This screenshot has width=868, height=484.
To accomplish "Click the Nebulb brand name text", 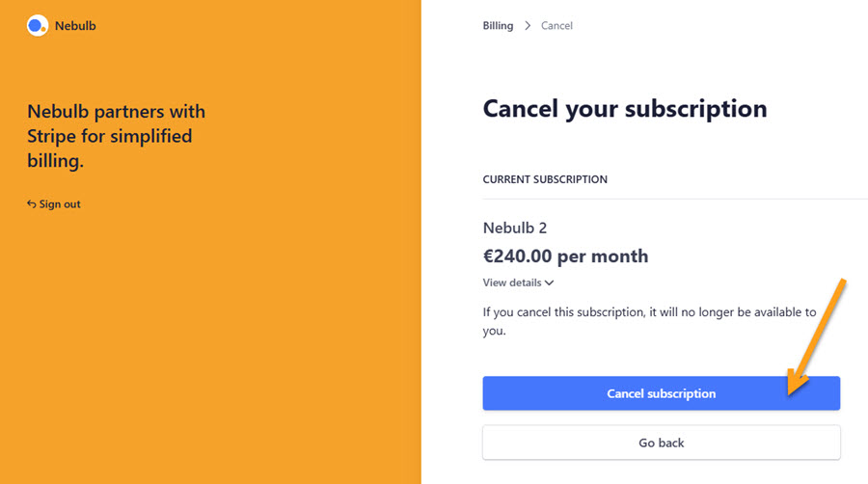I will point(75,26).
